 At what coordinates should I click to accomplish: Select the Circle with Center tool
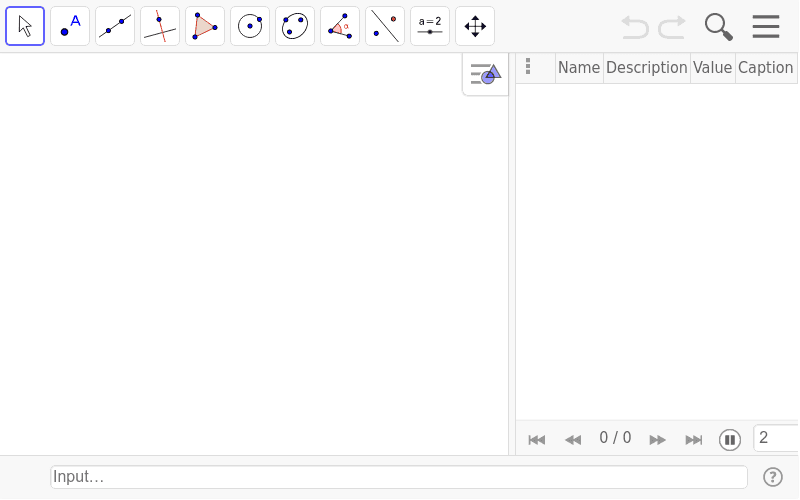[x=250, y=26]
